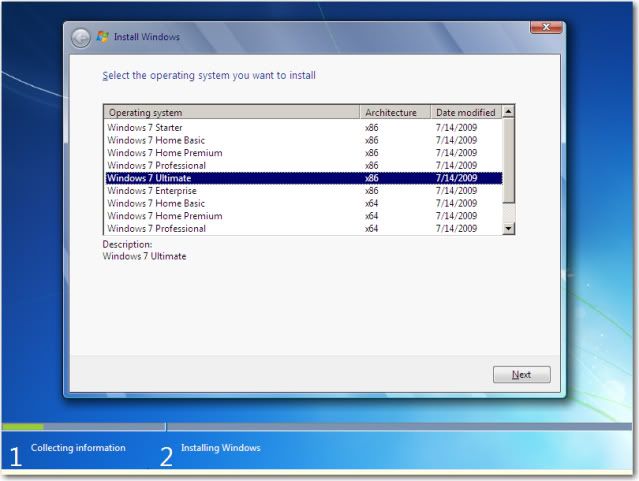Click the back arrow button

[81, 38]
